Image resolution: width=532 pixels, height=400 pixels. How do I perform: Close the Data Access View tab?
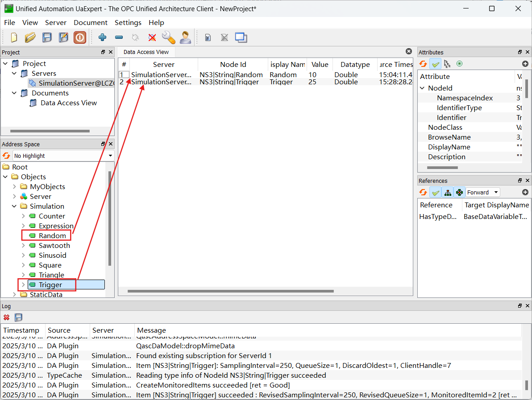click(x=409, y=51)
